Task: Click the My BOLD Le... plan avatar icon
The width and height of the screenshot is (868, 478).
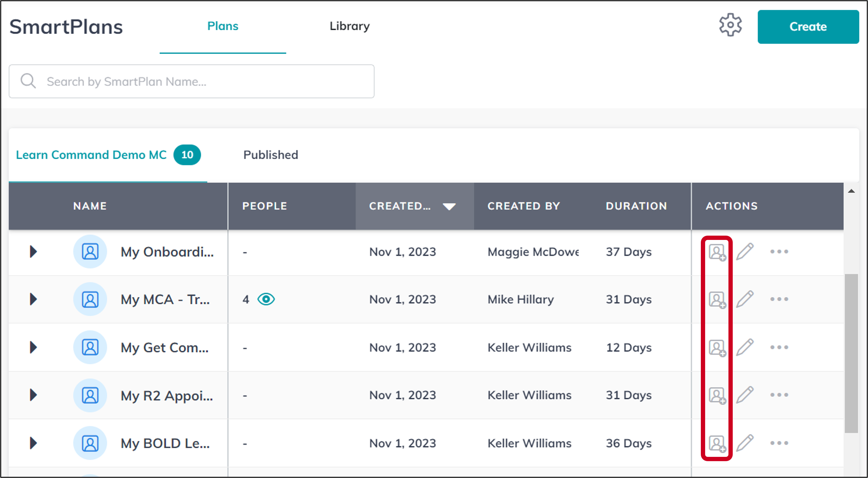Action: [x=90, y=443]
